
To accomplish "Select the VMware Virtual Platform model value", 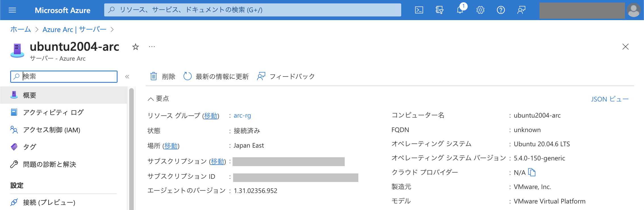I will pyautogui.click(x=550, y=201).
